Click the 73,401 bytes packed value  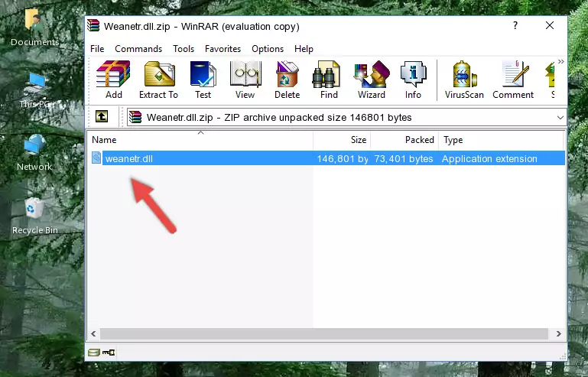404,159
